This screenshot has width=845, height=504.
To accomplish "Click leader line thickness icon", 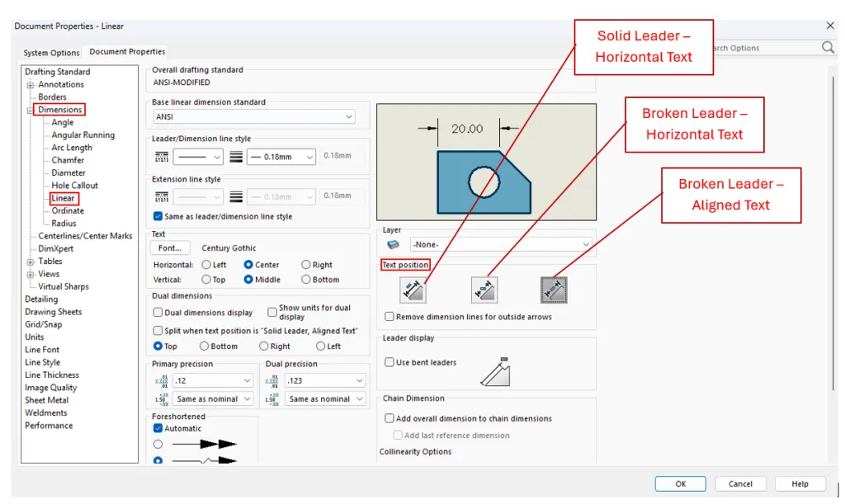I will [236, 157].
